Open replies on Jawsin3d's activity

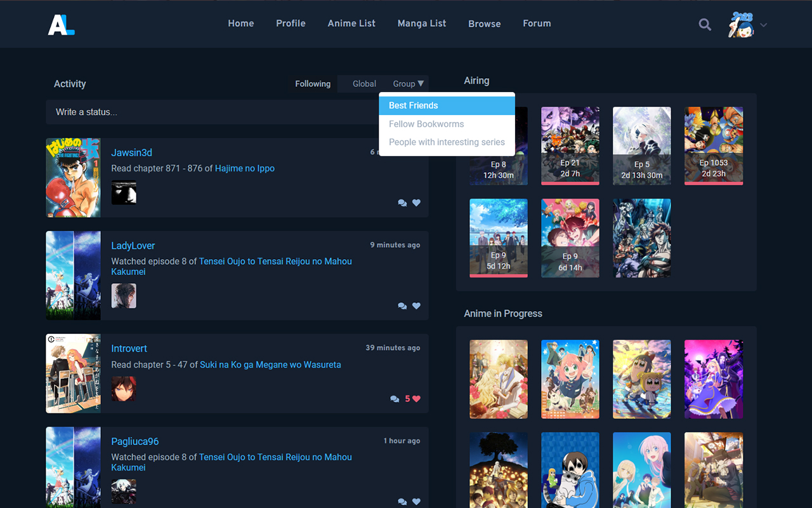click(x=402, y=203)
